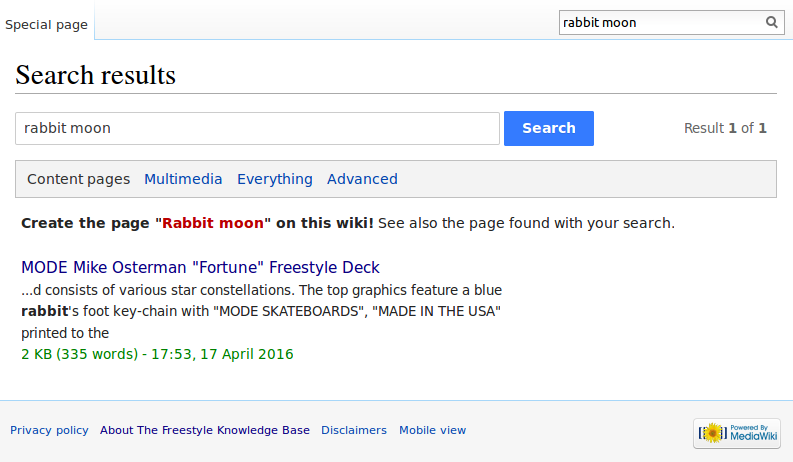Click the Powered by MediaWiki badge

coord(736,433)
